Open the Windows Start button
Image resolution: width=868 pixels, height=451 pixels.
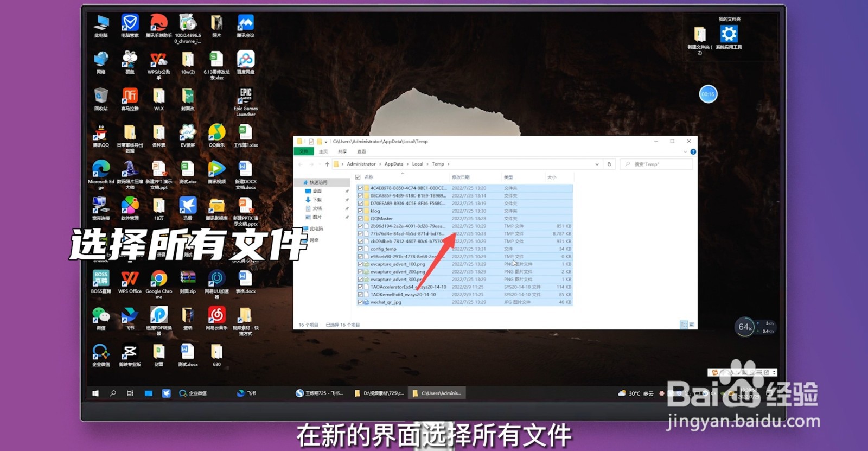95,393
